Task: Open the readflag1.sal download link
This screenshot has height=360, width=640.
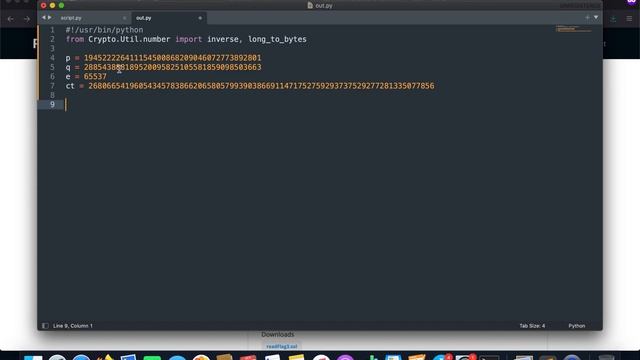Action: 282,347
